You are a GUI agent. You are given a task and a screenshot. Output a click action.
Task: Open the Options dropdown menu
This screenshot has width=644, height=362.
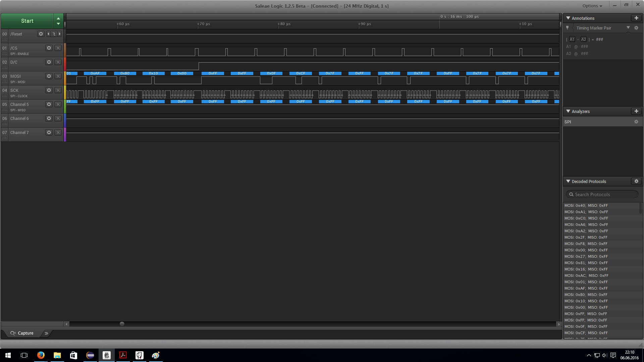[592, 6]
